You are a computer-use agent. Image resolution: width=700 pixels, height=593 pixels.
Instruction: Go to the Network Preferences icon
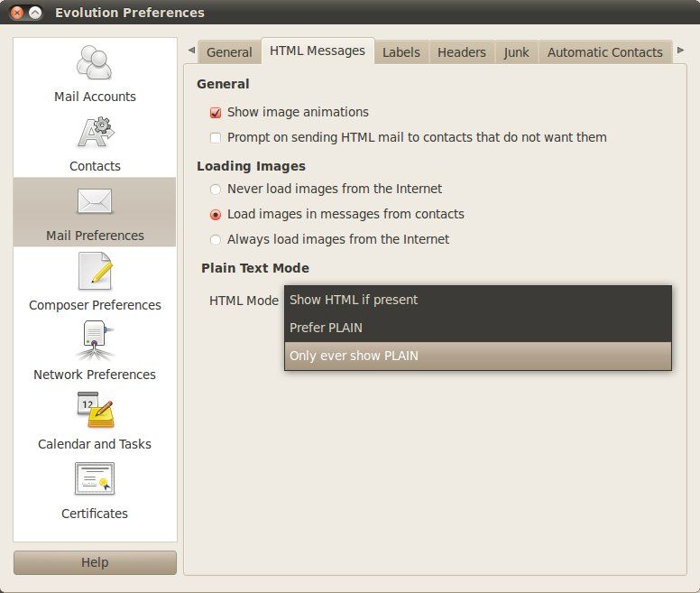(95, 341)
